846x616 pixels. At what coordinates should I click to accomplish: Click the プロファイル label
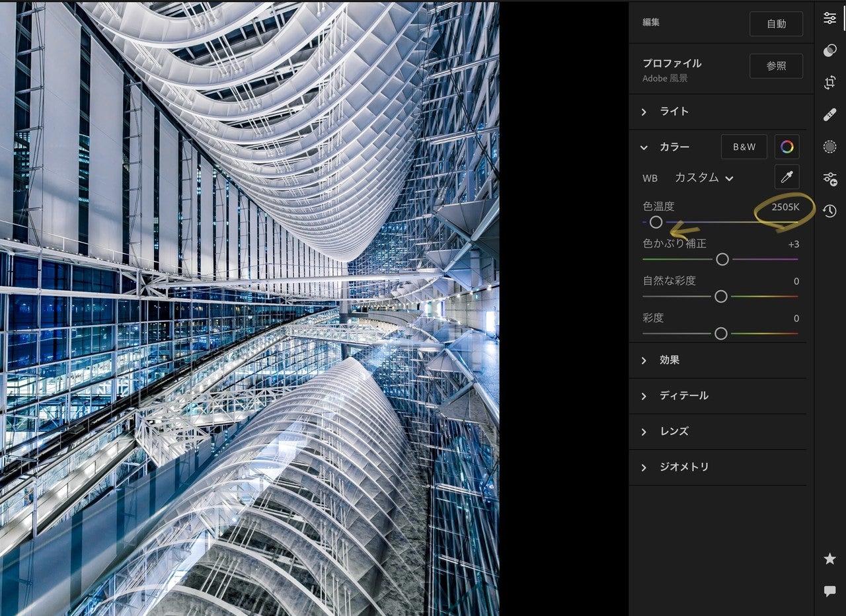(672, 63)
